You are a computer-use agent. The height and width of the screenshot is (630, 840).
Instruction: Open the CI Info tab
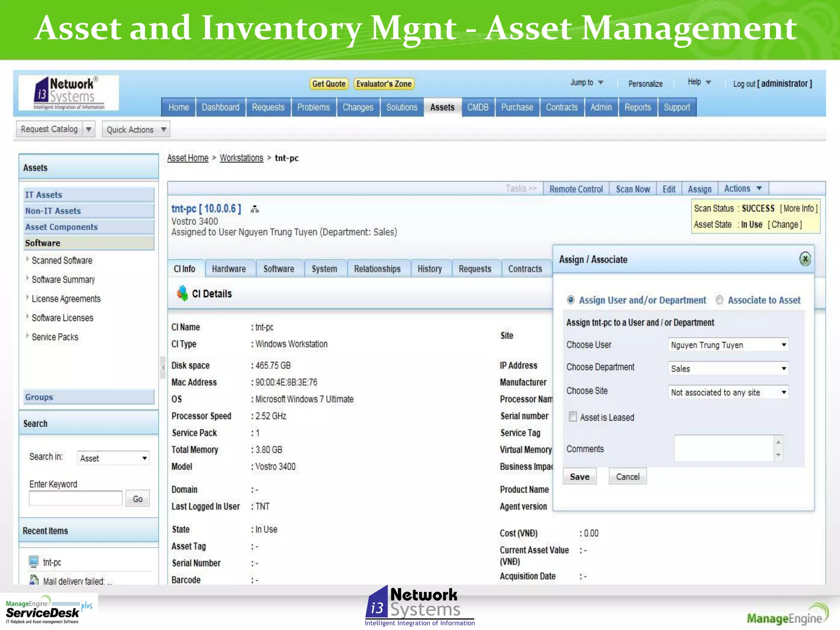click(185, 269)
